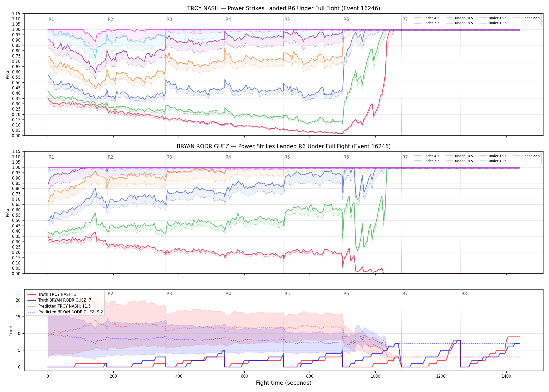The width and height of the screenshot is (549, 392).
Task: Click the 1000 tick label on x-axis
Action: point(375,376)
